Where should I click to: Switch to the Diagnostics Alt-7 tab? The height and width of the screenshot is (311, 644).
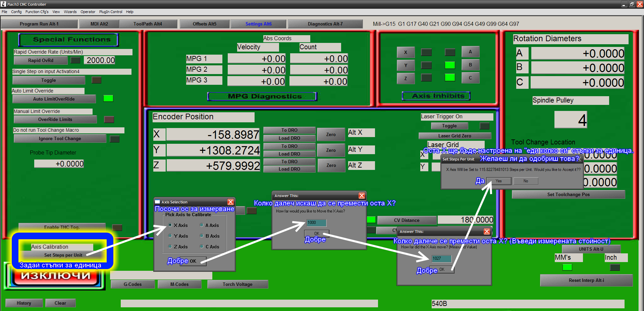click(x=325, y=24)
